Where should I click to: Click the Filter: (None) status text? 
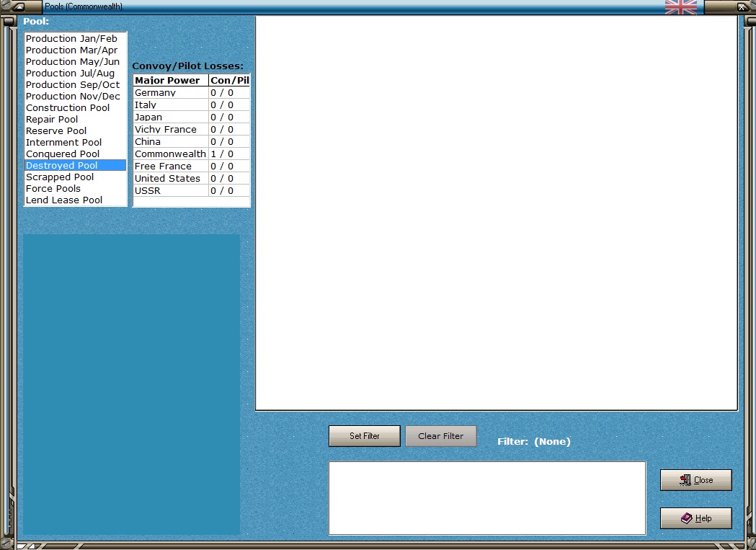click(x=534, y=441)
